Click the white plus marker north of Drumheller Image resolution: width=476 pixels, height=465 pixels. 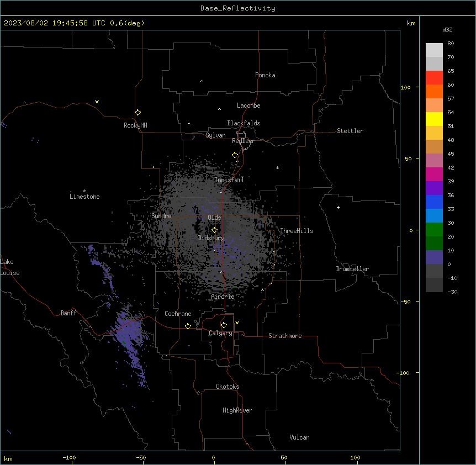tap(338, 207)
